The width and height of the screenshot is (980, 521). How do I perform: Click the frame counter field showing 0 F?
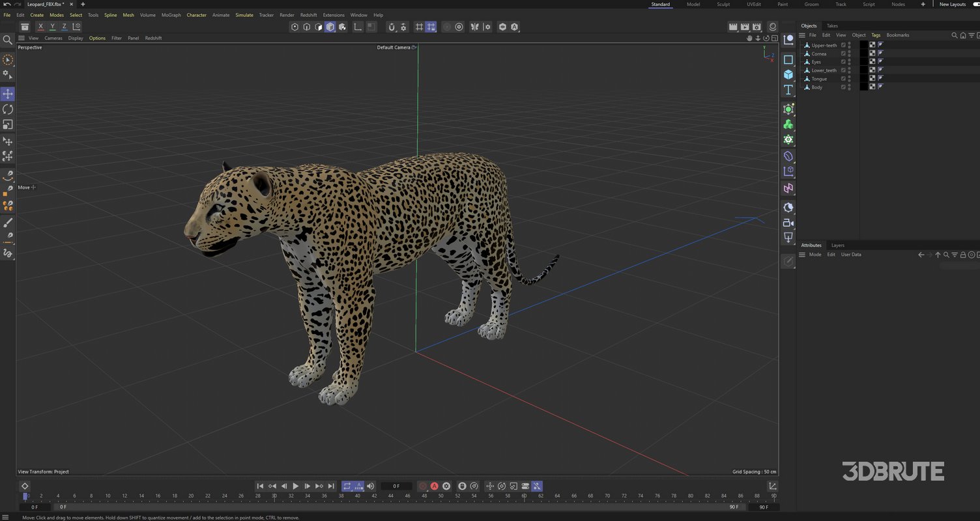click(x=396, y=486)
